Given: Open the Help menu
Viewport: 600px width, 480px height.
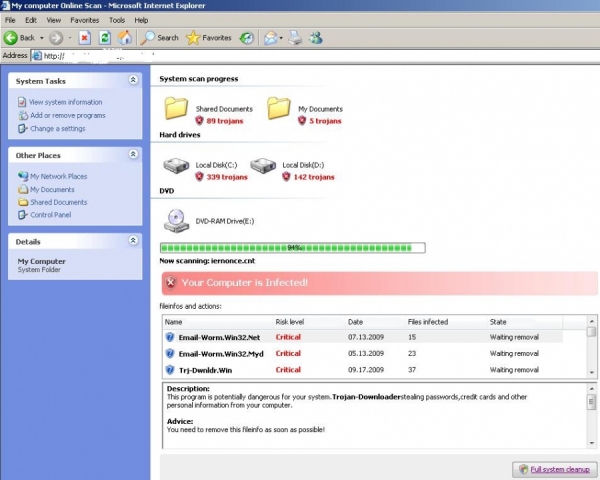Looking at the screenshot, I should click(141, 20).
